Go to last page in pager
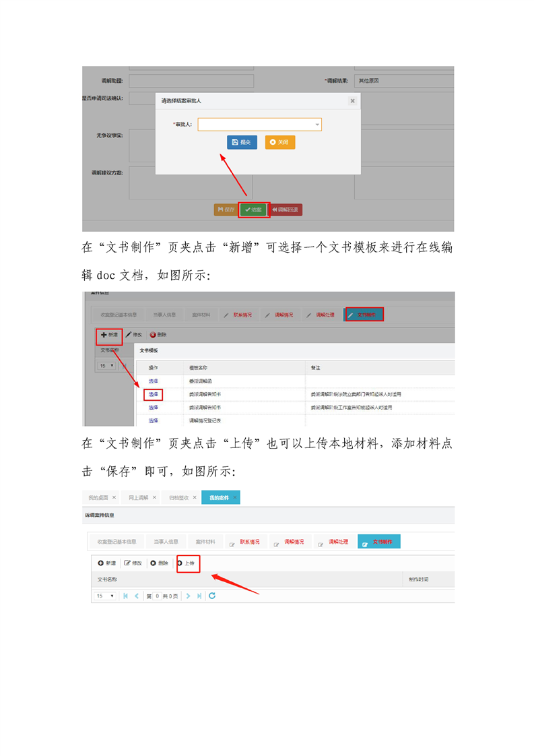This screenshot has height=756, width=534. click(199, 596)
